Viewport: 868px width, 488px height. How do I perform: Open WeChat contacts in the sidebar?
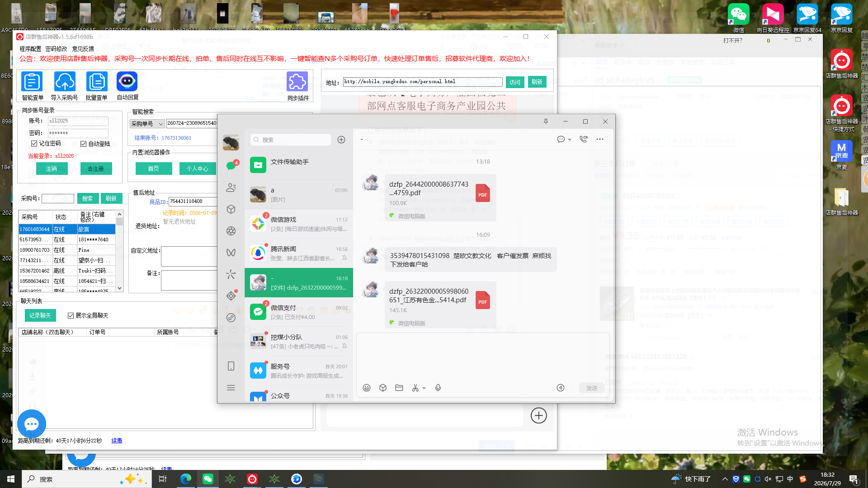click(231, 187)
